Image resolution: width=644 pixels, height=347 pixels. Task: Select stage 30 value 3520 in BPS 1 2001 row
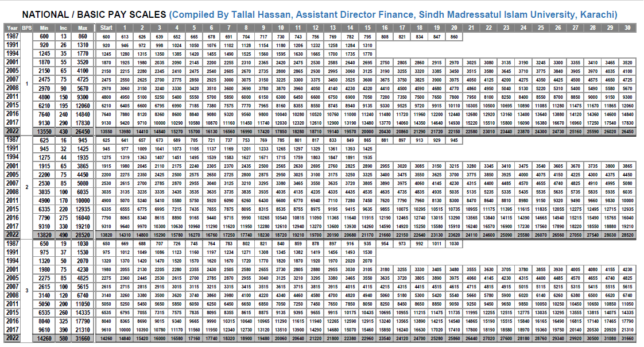(x=627, y=63)
